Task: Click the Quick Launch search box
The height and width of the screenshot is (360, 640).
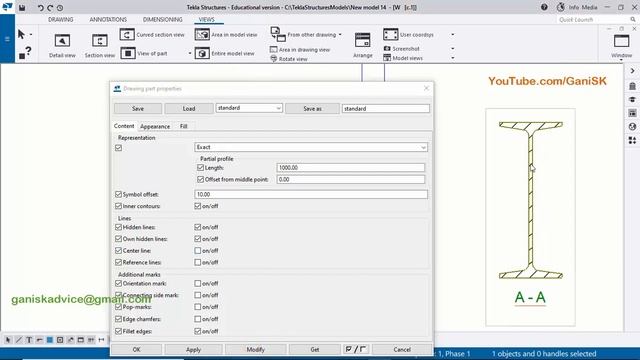Action: [596, 20]
